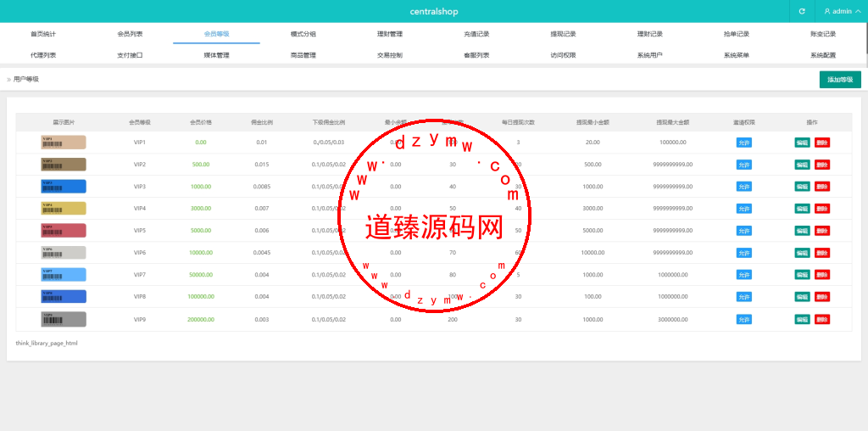Click the refresh icon in the header
Image resolution: width=868 pixels, height=431 pixels.
point(802,11)
